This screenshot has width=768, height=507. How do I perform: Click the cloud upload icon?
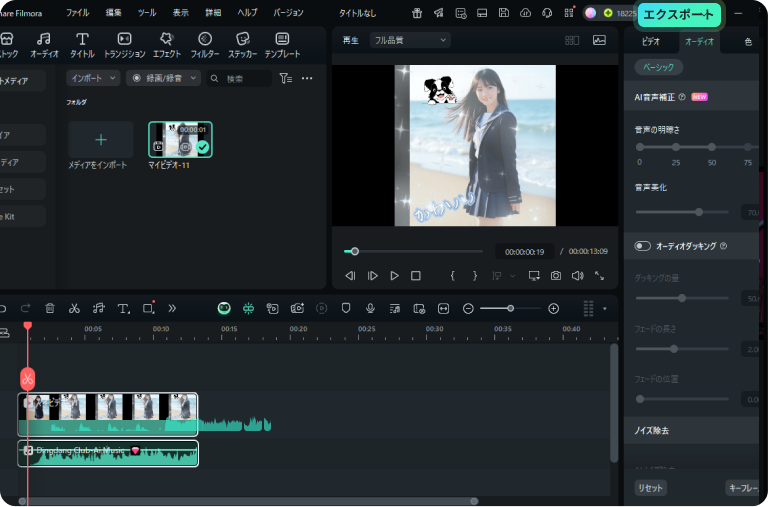tap(525, 13)
